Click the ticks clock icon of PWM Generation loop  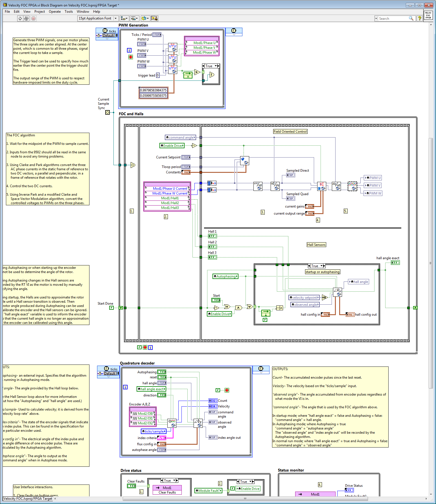[105, 30]
